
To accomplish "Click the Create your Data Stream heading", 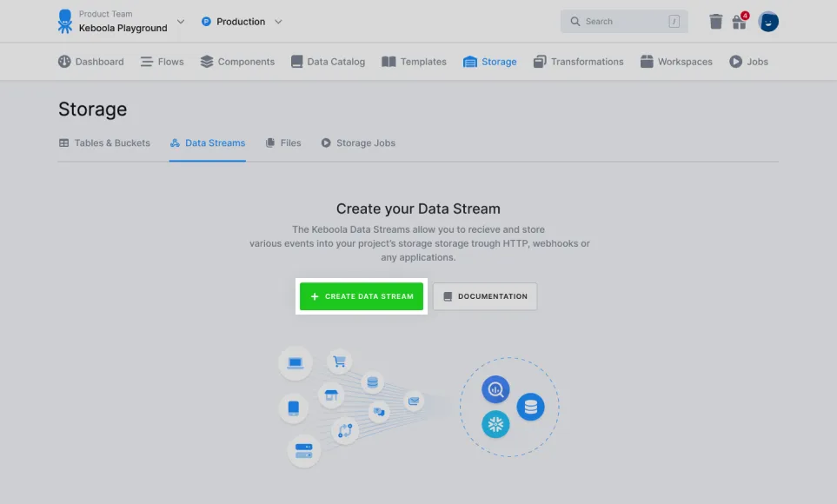I will click(418, 209).
